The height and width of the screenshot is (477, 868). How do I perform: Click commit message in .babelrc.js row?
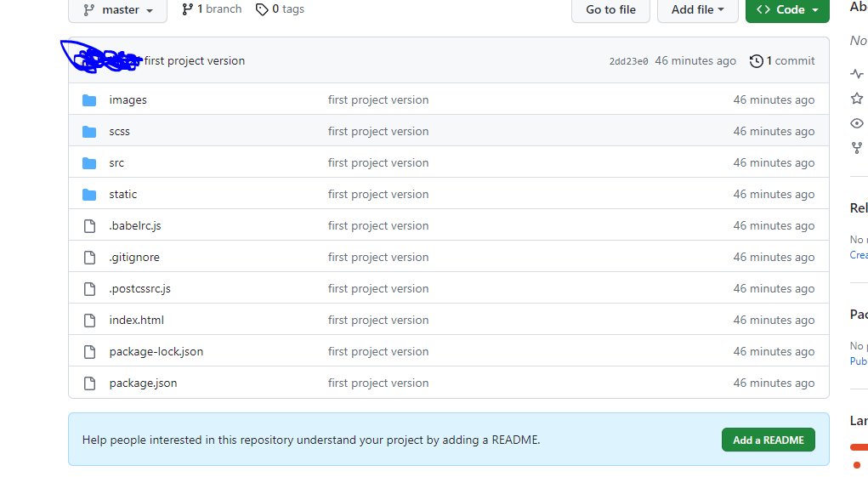coord(378,226)
